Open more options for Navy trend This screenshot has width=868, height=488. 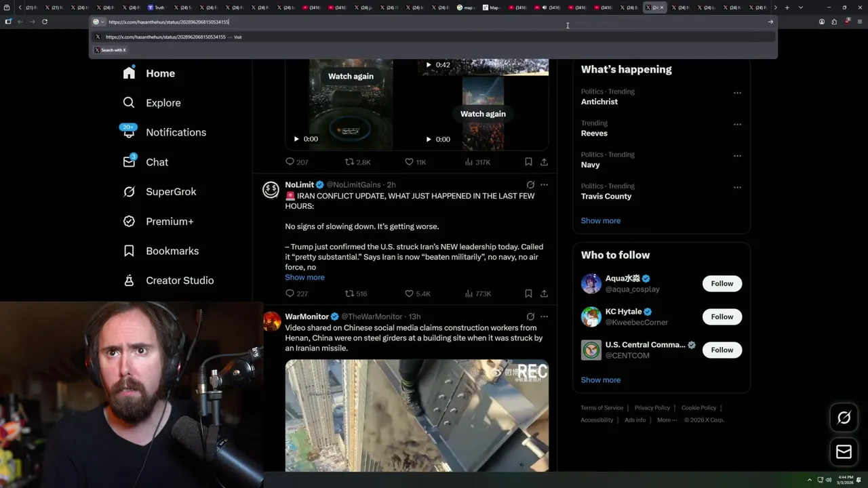click(737, 156)
